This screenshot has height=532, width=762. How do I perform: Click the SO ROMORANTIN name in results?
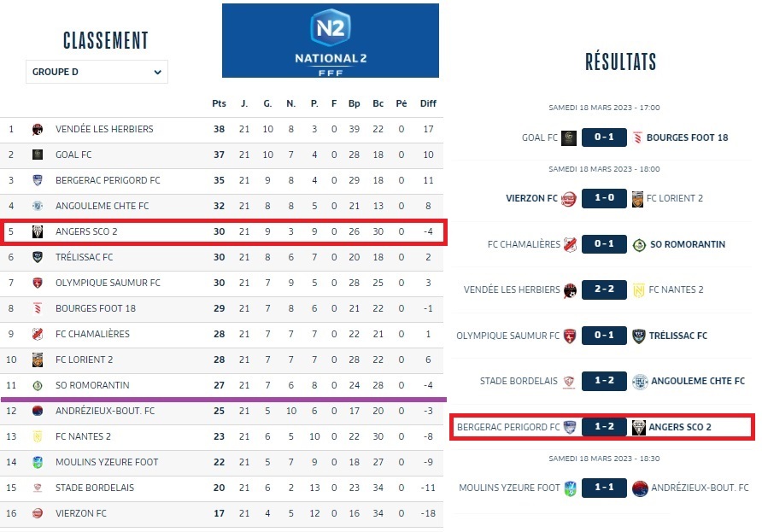coord(689,244)
